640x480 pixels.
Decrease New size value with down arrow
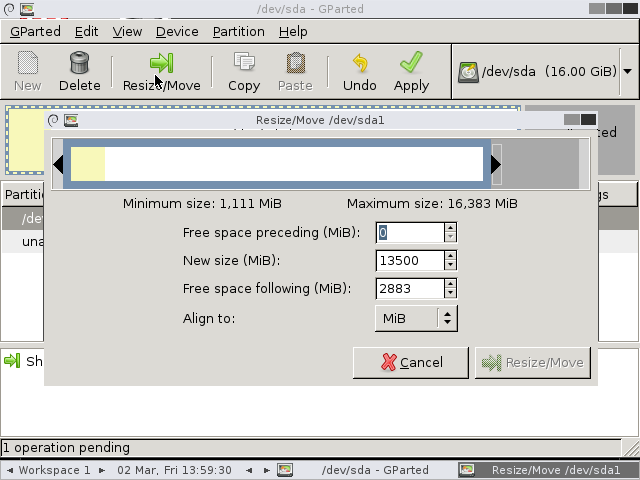click(x=450, y=265)
